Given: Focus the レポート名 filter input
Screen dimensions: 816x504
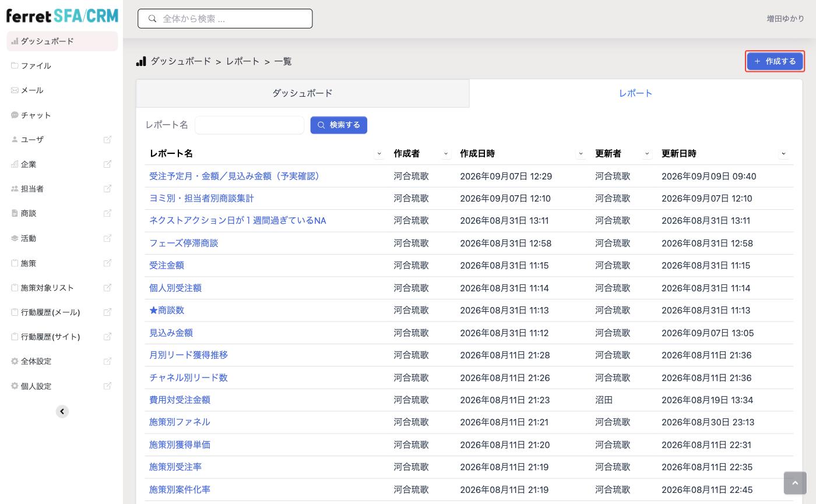Looking at the screenshot, I should pyautogui.click(x=249, y=125).
